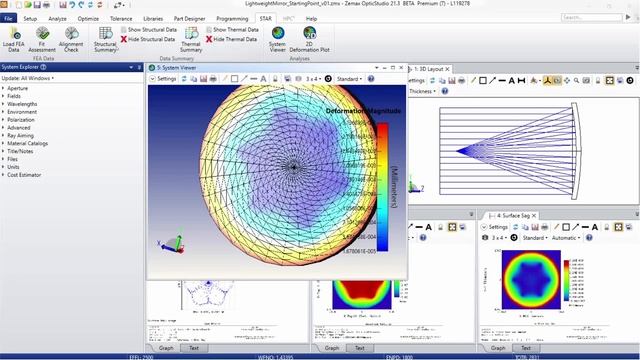640x360 pixels.
Task: Refresh the Surface Sag window
Action: [516, 227]
